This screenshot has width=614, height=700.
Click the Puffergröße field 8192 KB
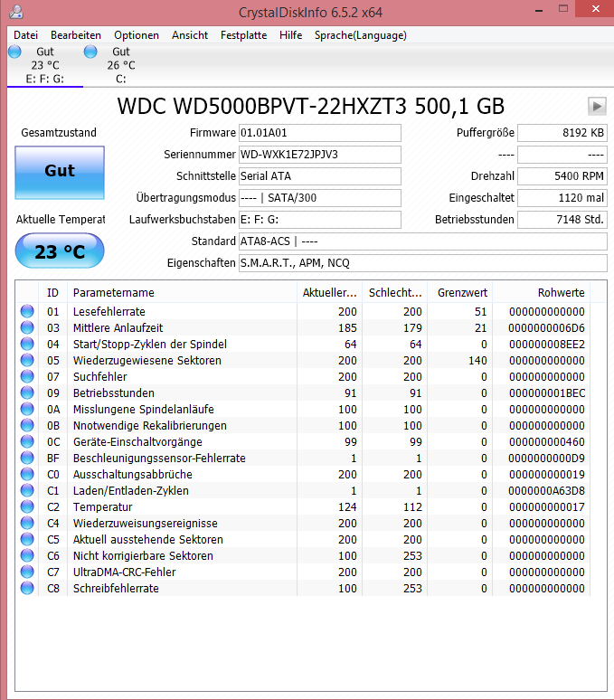pos(562,133)
